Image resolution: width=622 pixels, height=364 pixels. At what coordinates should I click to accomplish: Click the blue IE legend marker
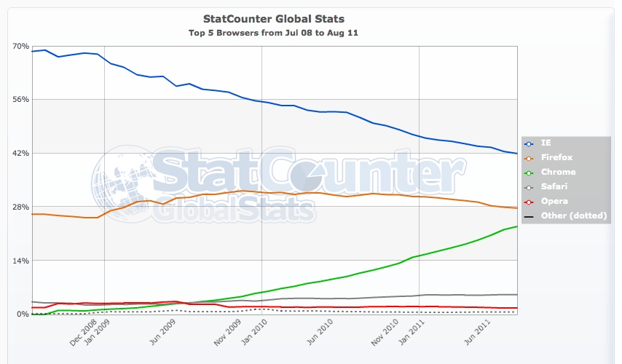(x=528, y=143)
